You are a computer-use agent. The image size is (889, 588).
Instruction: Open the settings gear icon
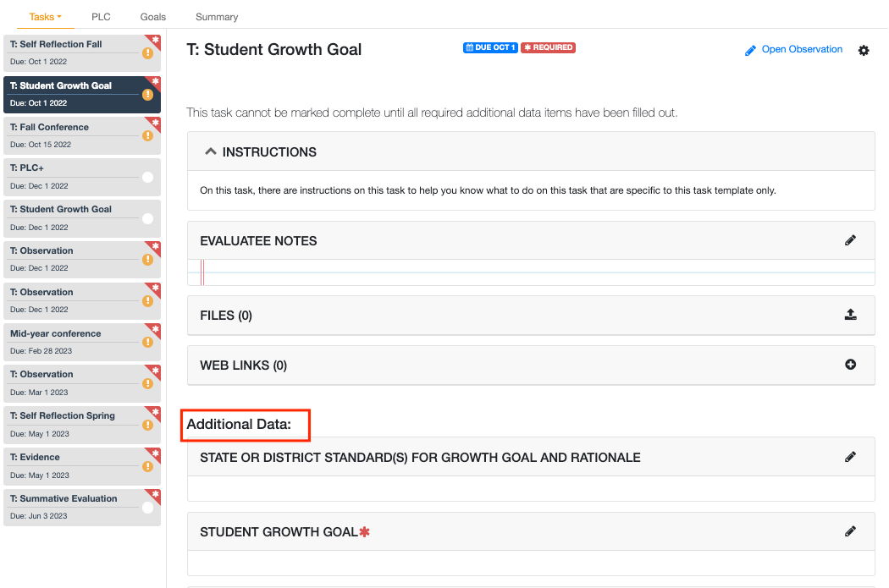point(864,51)
